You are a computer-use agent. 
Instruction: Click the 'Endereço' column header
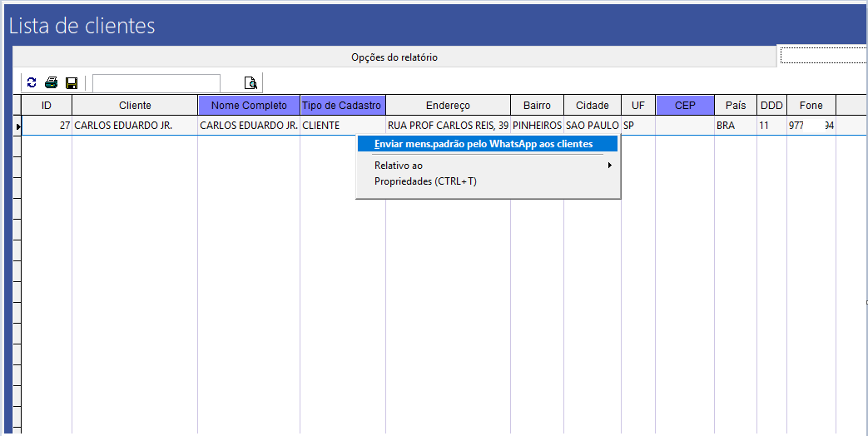pyautogui.click(x=448, y=106)
